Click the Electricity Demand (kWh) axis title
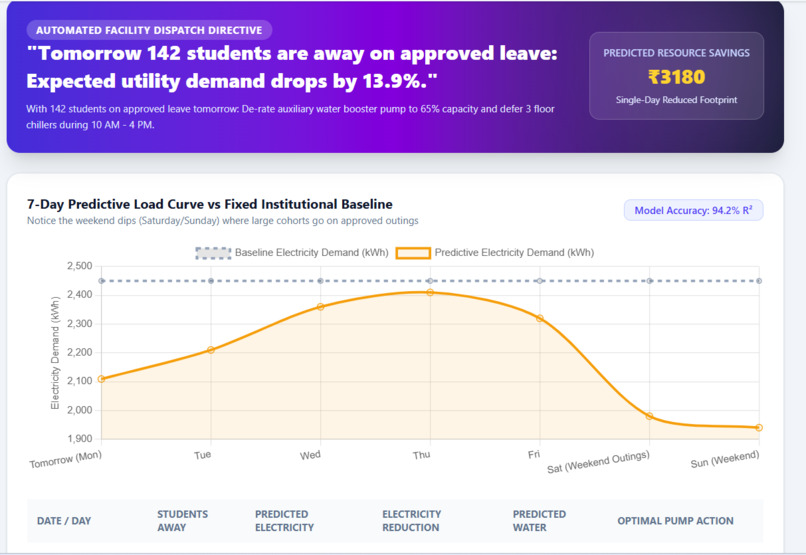 click(55, 353)
